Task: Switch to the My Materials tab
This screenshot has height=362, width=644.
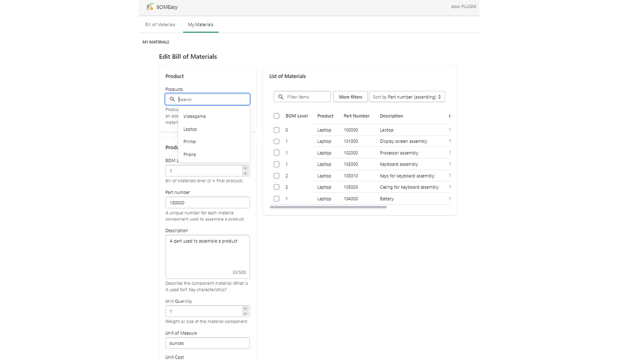Action: (201, 25)
